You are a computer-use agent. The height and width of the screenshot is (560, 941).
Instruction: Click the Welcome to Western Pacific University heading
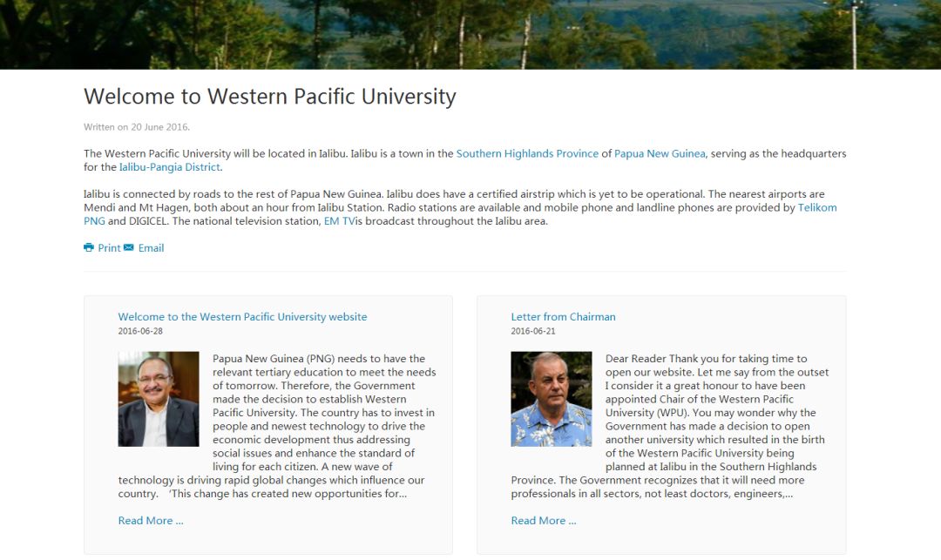(x=270, y=97)
